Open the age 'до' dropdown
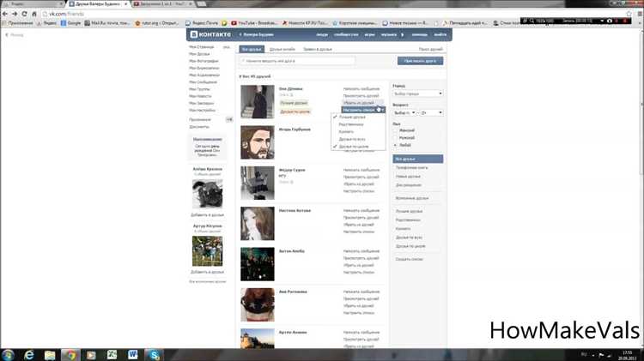Viewport: 644px width, 361px height. pyautogui.click(x=431, y=113)
